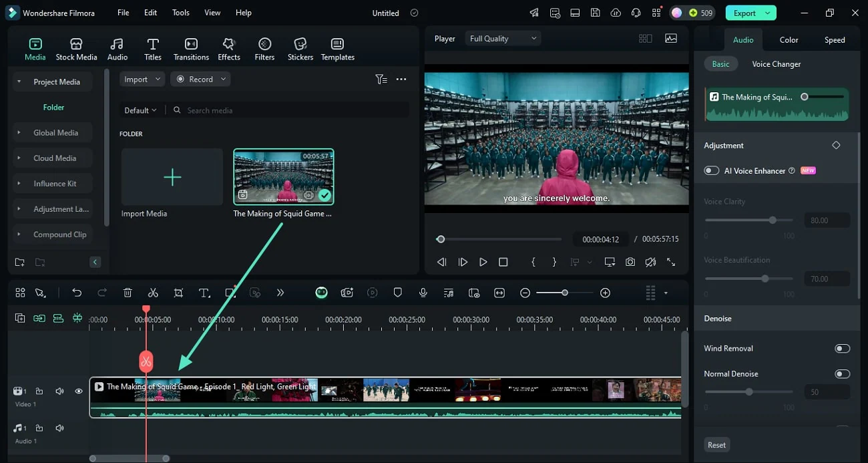The image size is (868, 463).
Task: Zoom out timeline with minus icon
Action: pos(525,293)
